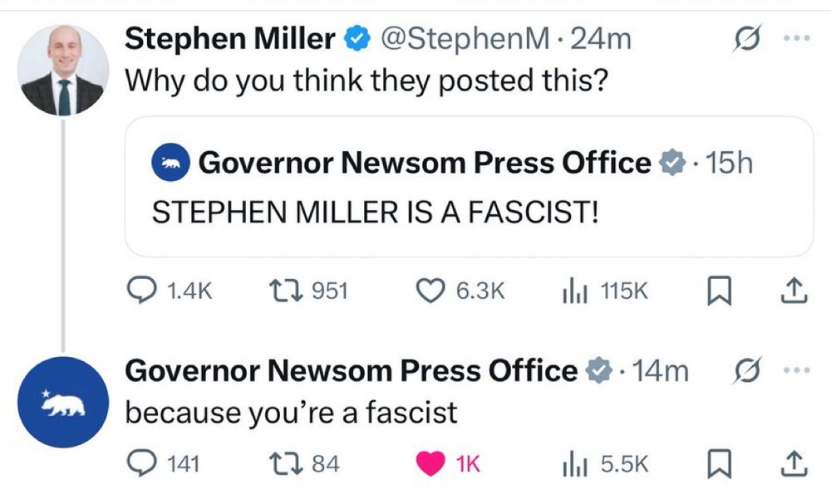Share Stephen Miller's tweet
This screenshot has width=831, height=504.
794,290
